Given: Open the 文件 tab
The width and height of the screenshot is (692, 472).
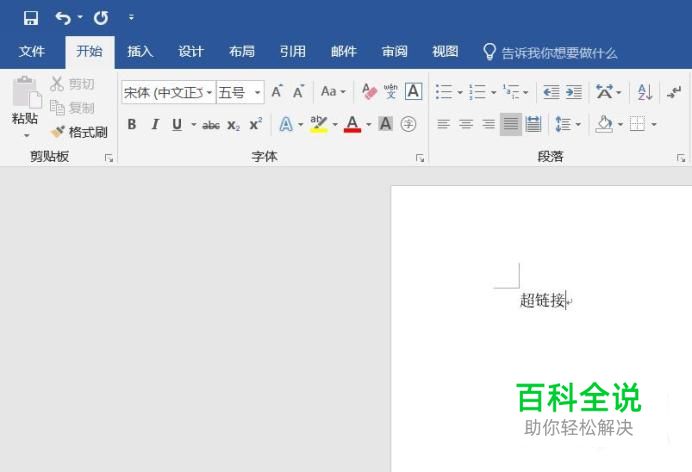Looking at the screenshot, I should pos(32,52).
